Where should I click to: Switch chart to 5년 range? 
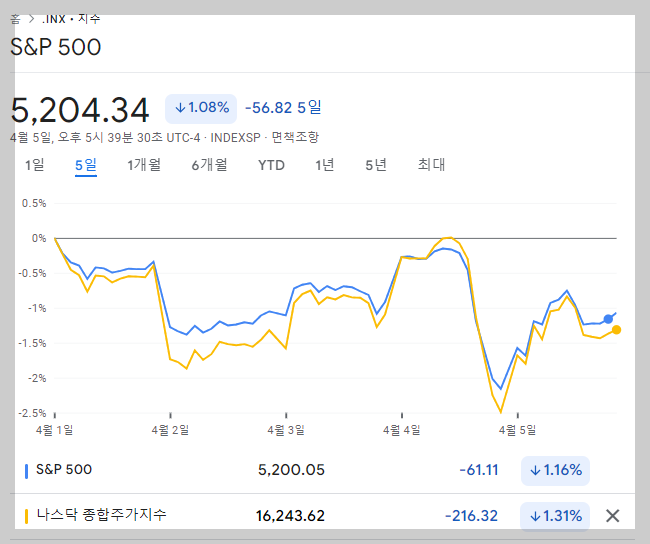tap(376, 165)
